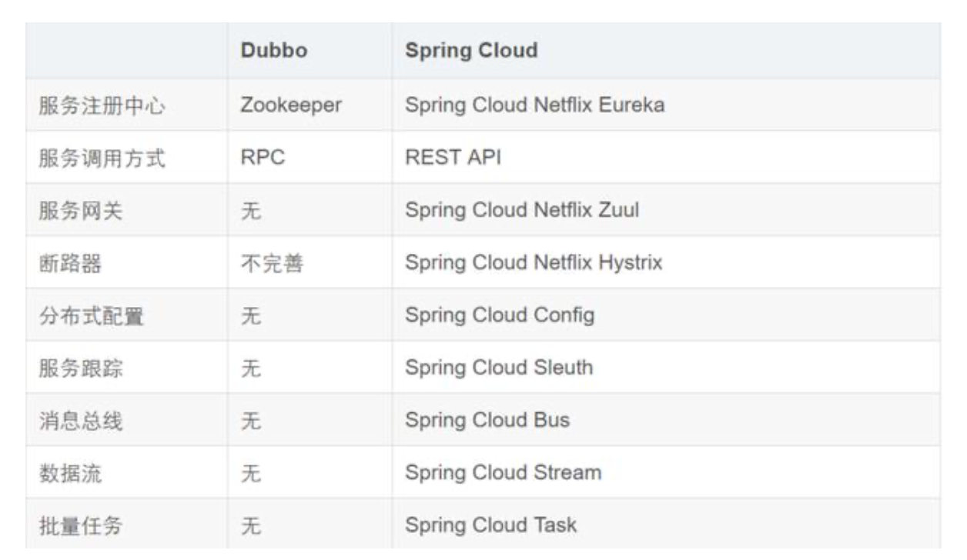The width and height of the screenshot is (967, 560).
Task: Click the 服务网关 row label
Action: [x=81, y=211]
